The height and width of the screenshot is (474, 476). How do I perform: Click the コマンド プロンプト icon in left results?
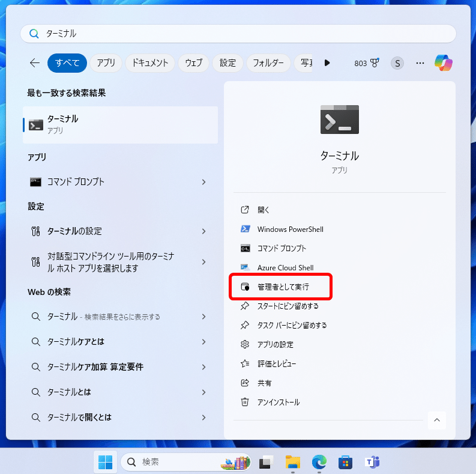click(35, 182)
